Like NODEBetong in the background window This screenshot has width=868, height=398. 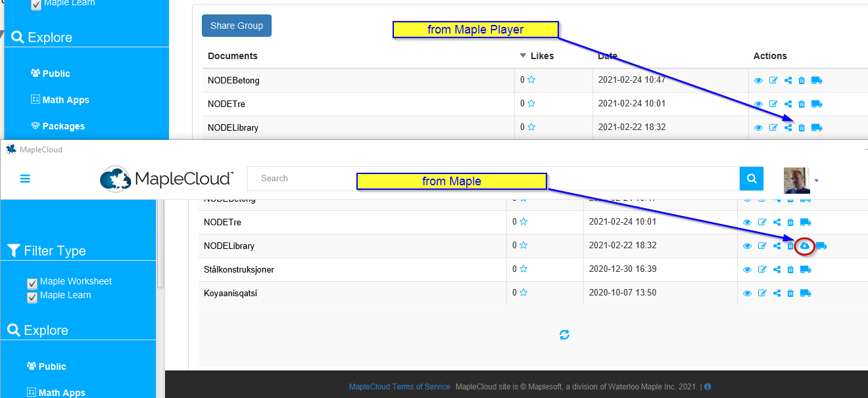pyautogui.click(x=531, y=80)
